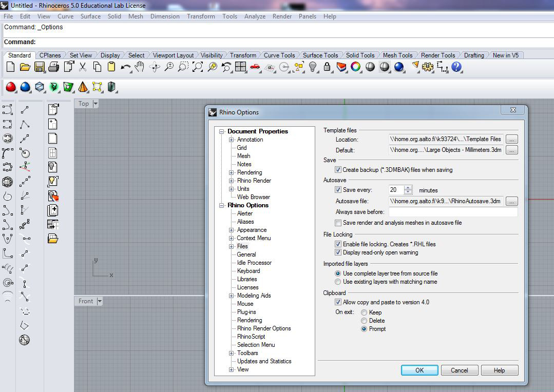The image size is (554, 392).
Task: Click OK in Rhino Options dialog
Action: click(x=419, y=370)
